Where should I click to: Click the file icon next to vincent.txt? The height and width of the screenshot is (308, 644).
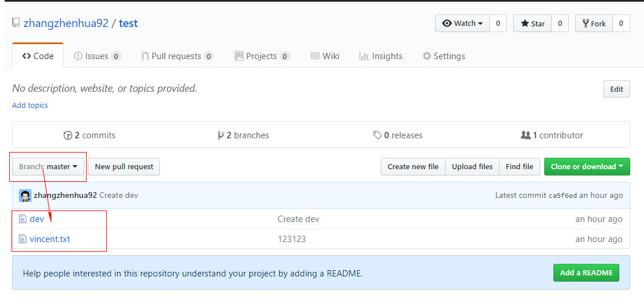pyautogui.click(x=23, y=239)
